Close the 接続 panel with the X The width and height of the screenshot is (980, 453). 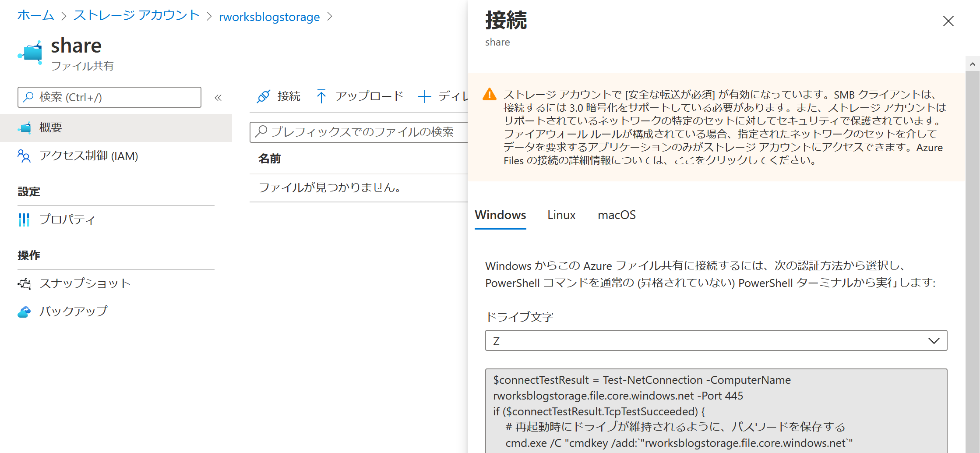948,21
